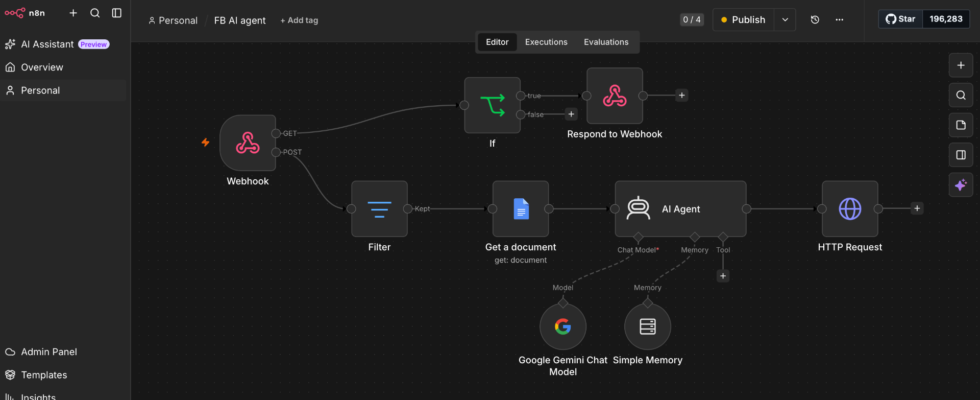Switch to the Editor tab
This screenshot has width=980, height=400.
497,42
